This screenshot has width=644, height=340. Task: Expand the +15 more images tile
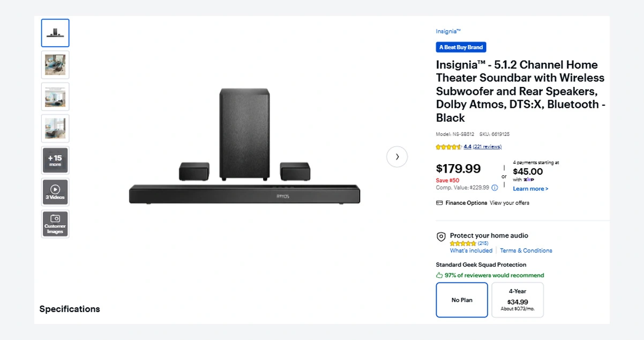click(x=55, y=160)
